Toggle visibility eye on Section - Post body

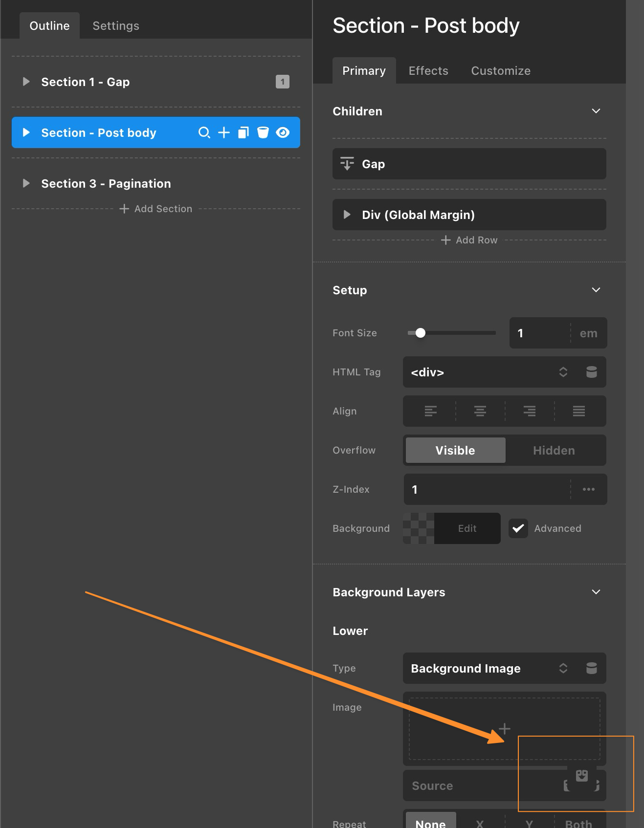click(283, 132)
